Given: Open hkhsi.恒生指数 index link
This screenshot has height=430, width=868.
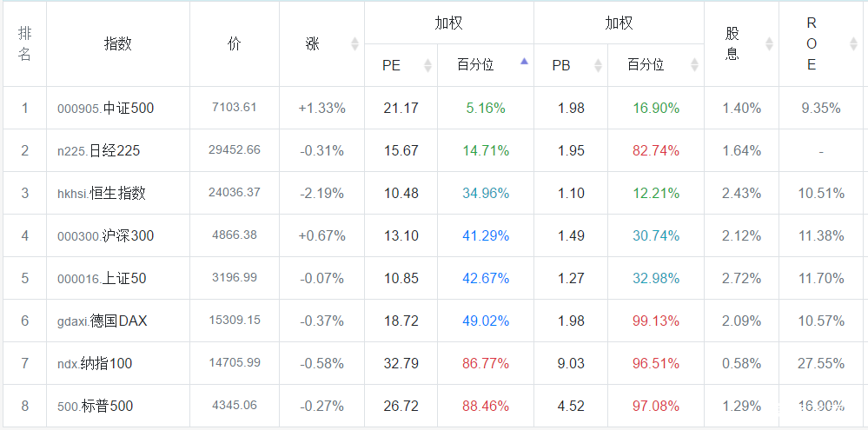Looking at the screenshot, I should coord(102,193).
